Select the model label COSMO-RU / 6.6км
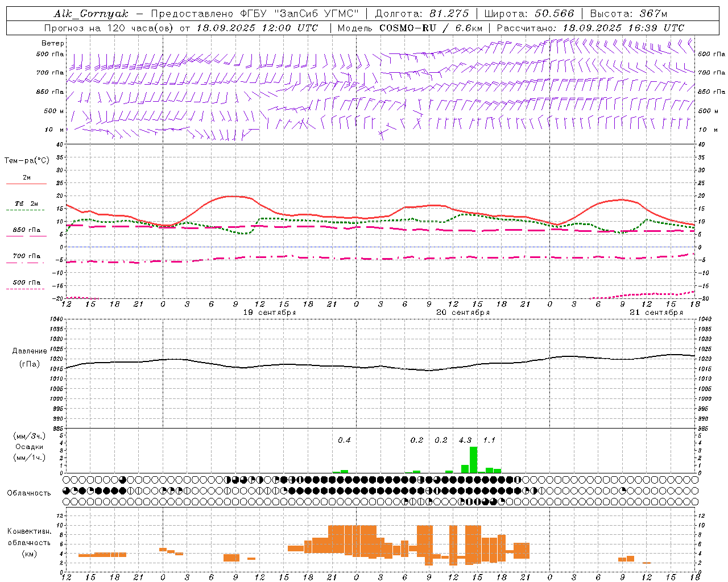Image resolution: width=728 pixels, height=582 pixels. pos(431,28)
